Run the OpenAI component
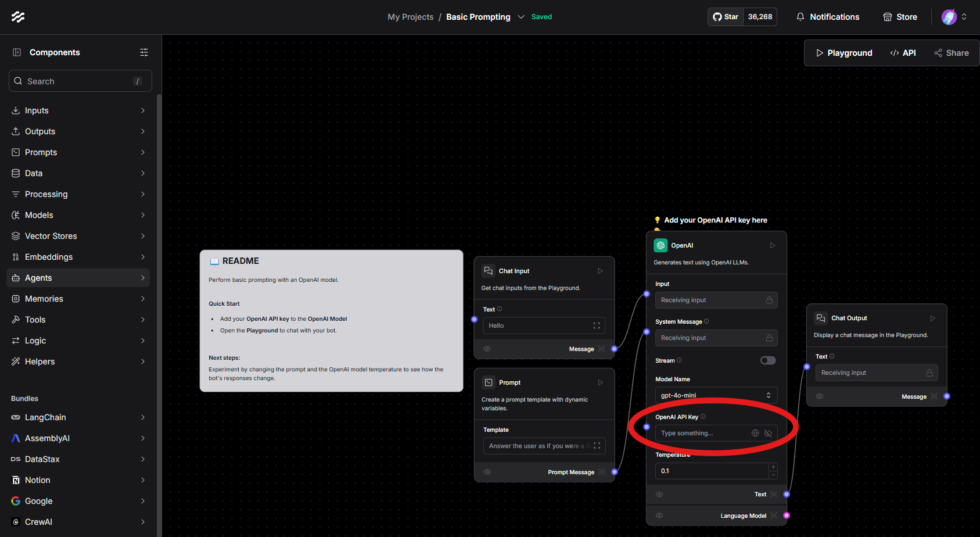Image resolution: width=980 pixels, height=537 pixels. [773, 245]
